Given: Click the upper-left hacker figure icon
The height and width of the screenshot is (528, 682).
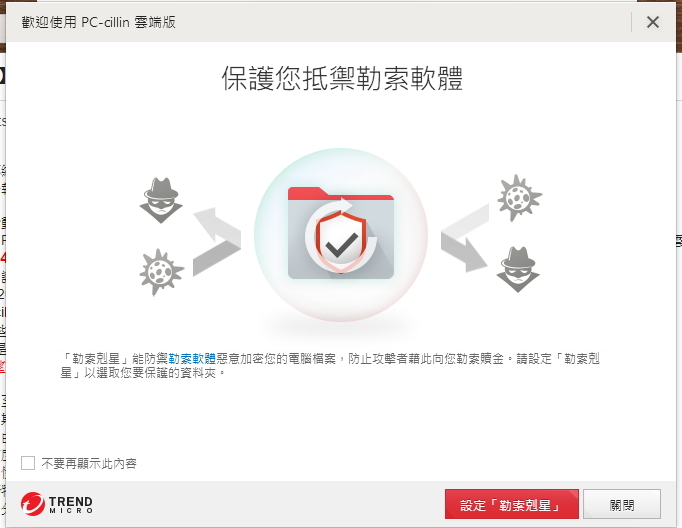Looking at the screenshot, I should click(161, 201).
